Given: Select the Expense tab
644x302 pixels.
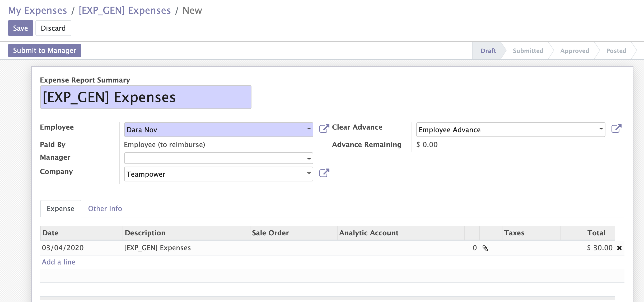Looking at the screenshot, I should 60,209.
